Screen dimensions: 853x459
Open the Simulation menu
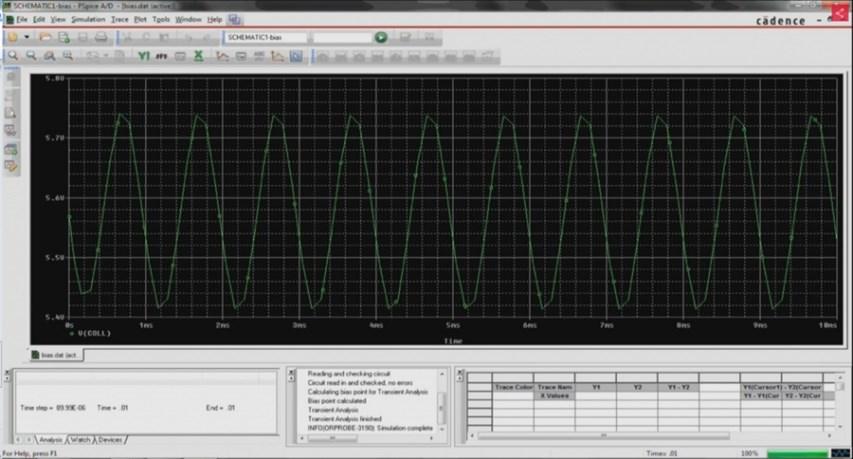(88, 20)
